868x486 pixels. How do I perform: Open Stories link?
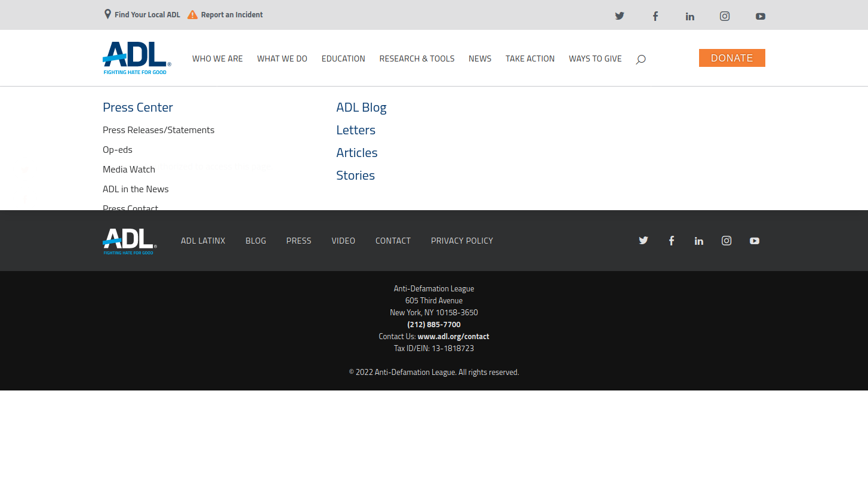coord(355,176)
